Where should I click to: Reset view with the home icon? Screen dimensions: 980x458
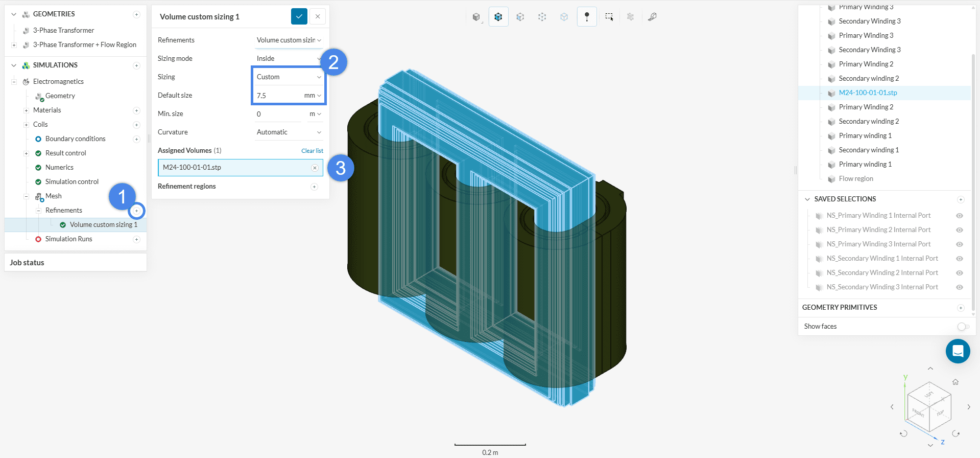coord(955,382)
